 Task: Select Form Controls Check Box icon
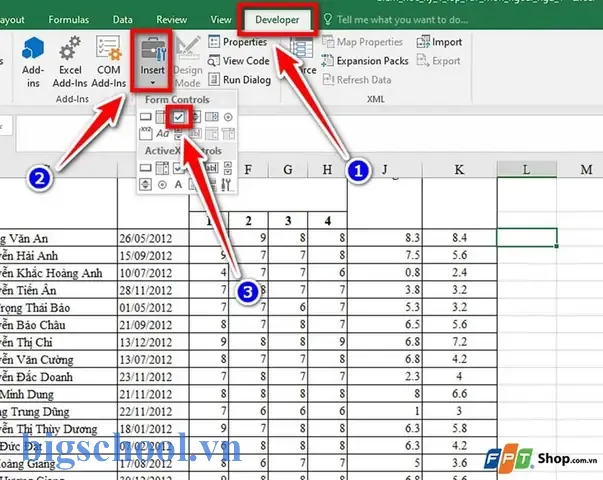tap(179, 117)
